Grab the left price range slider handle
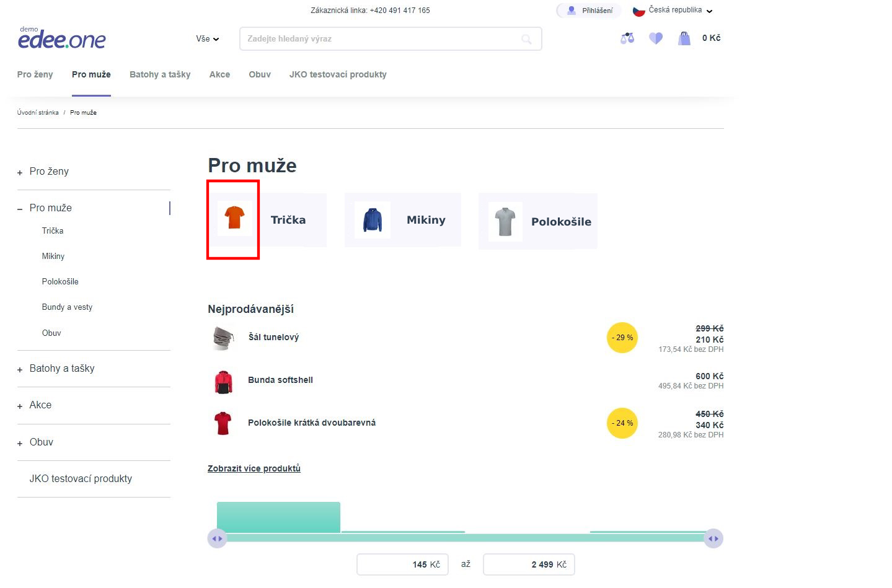The image size is (892, 588). 217,538
